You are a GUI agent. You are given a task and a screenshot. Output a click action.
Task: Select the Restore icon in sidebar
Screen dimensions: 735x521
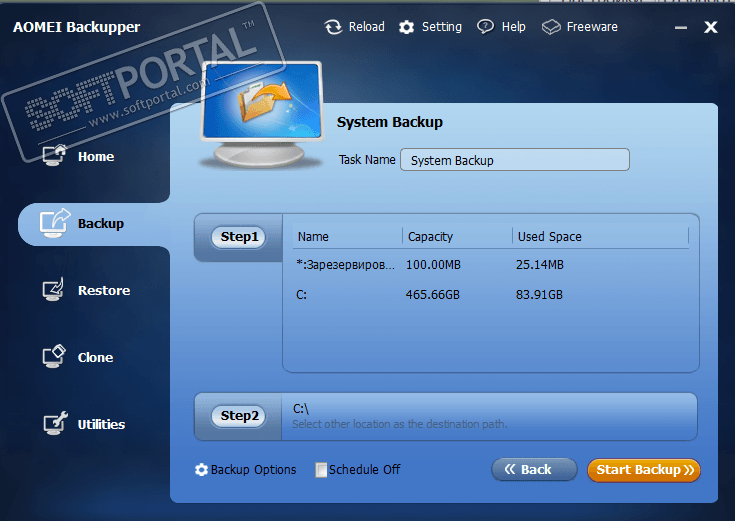tap(54, 290)
